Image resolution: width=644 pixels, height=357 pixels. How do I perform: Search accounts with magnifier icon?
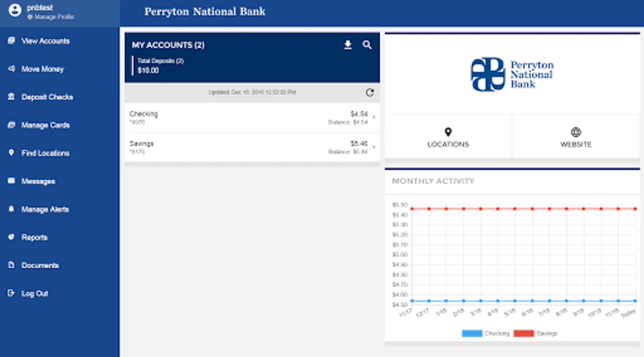click(367, 45)
